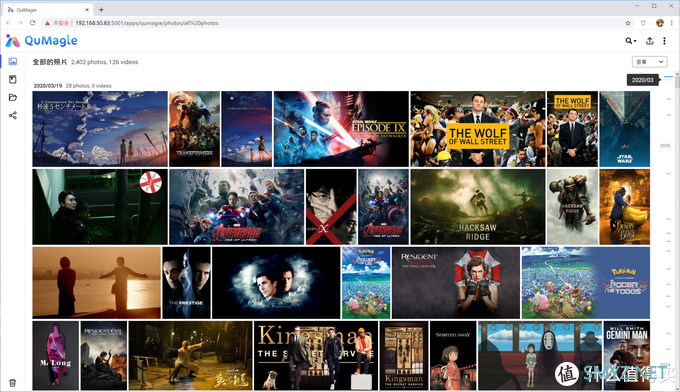The height and width of the screenshot is (392, 680).
Task: Reload the page in browser
Action: 33,23
